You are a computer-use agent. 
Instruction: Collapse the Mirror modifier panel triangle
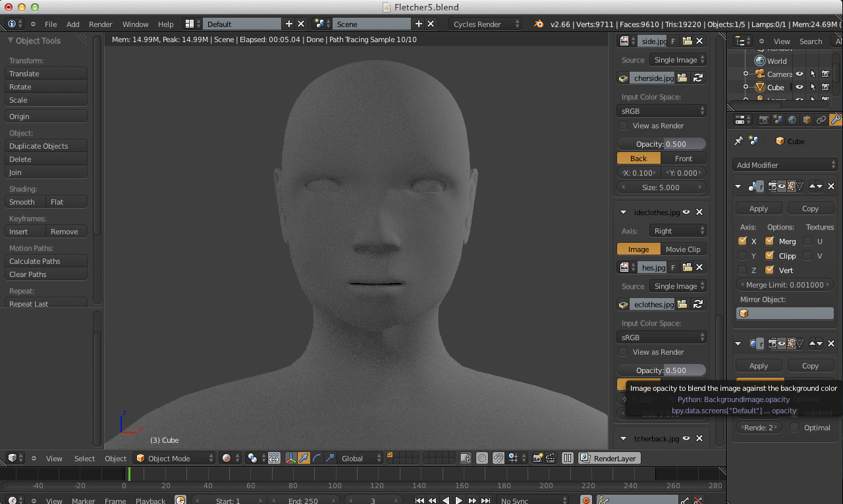point(738,186)
